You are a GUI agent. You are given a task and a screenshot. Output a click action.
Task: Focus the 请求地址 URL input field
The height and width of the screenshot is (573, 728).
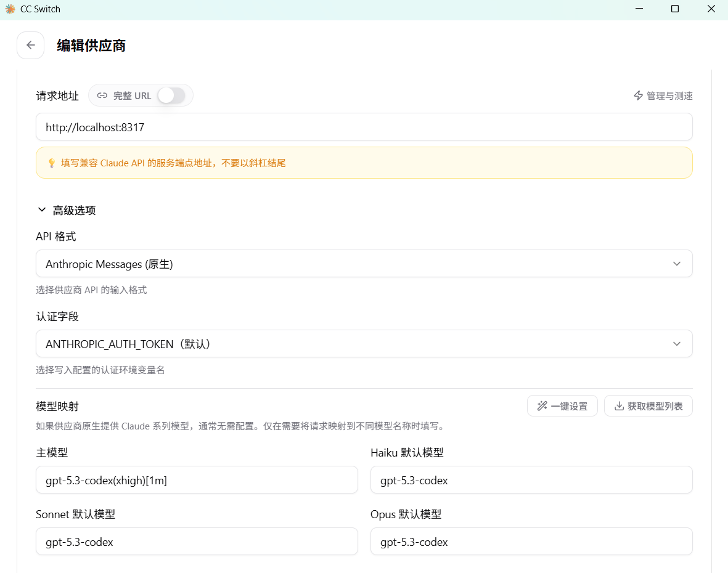[x=364, y=127]
